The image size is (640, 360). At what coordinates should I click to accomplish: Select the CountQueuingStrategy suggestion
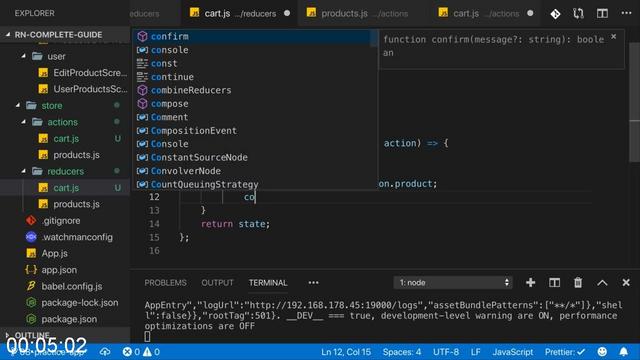255,184
